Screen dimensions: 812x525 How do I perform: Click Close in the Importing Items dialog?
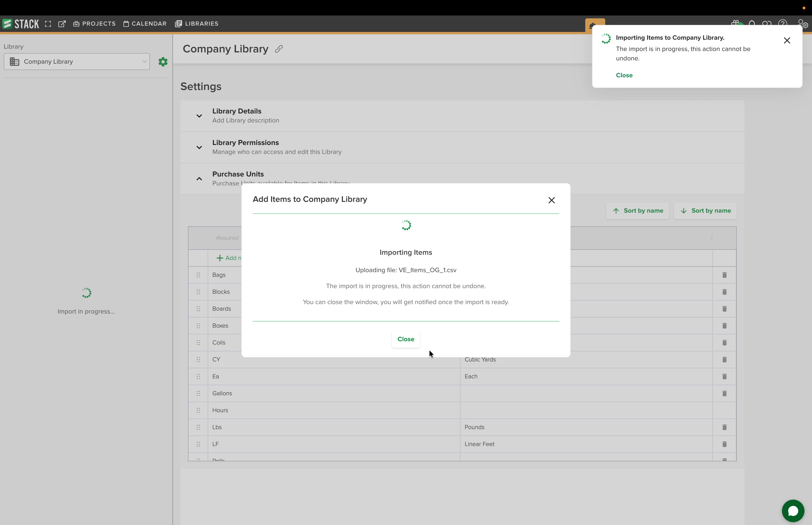[406, 339]
